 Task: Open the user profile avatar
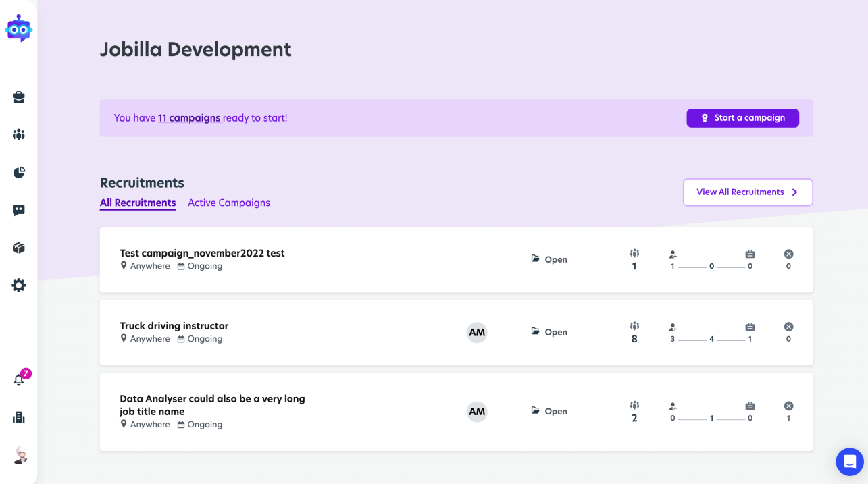(20, 455)
